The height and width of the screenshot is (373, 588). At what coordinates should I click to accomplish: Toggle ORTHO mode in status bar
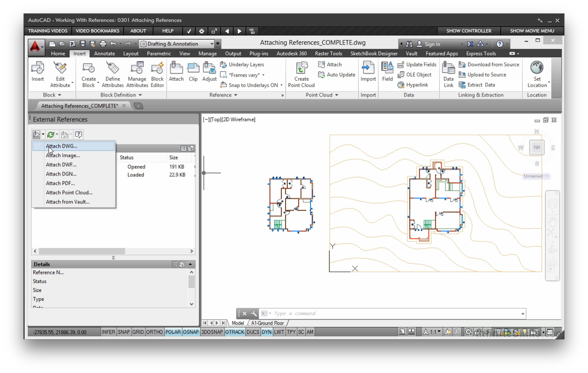[x=154, y=332]
